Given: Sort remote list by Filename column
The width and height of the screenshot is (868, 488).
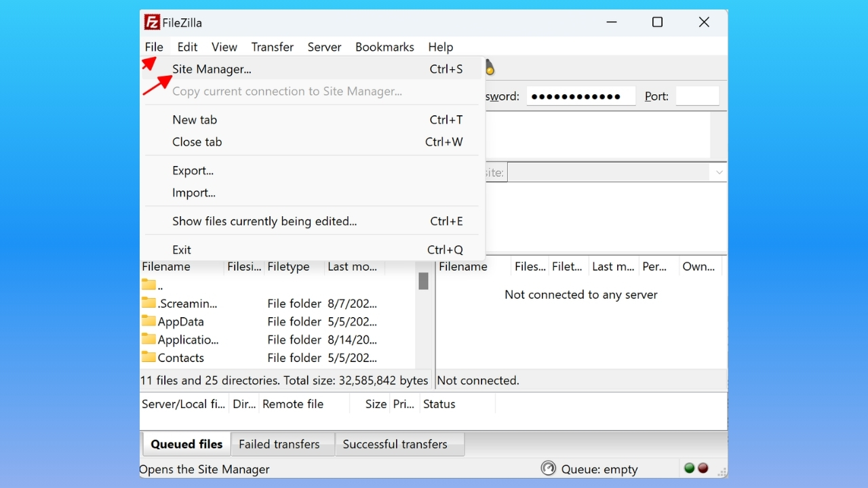Looking at the screenshot, I should tap(473, 267).
